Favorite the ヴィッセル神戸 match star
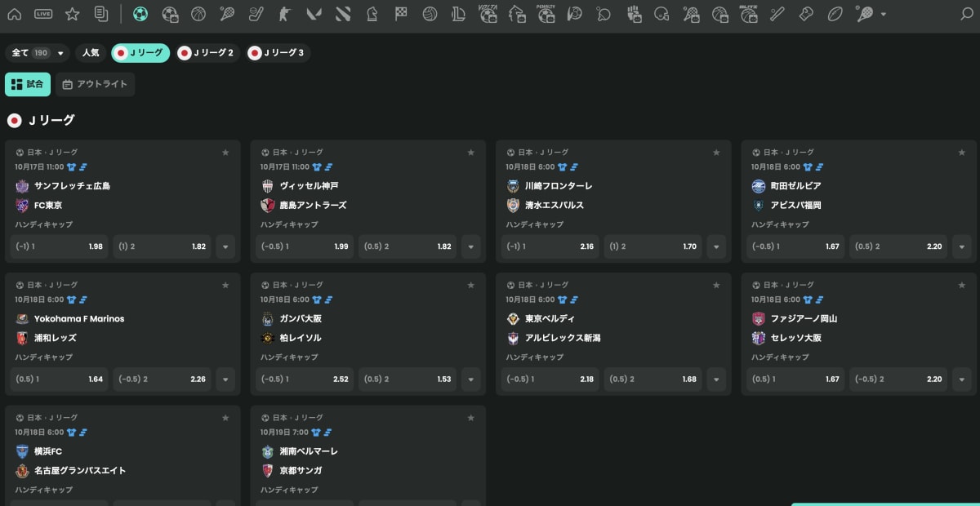 [470, 153]
